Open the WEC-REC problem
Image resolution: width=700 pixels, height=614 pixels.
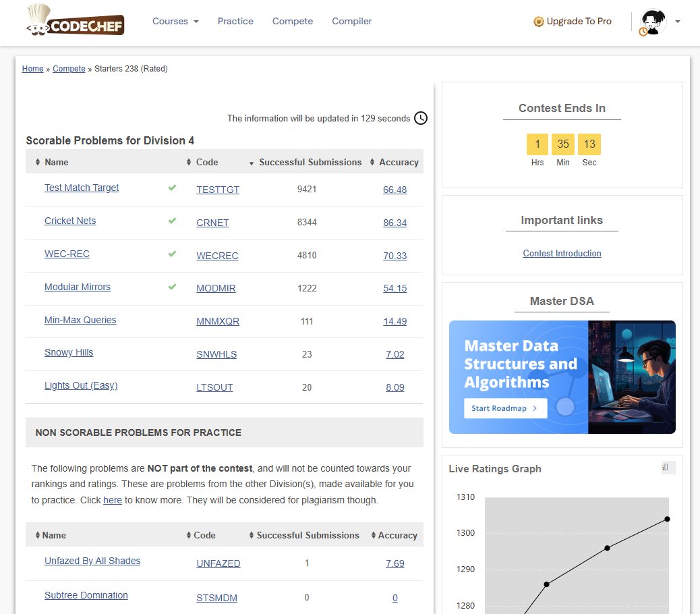click(x=67, y=254)
